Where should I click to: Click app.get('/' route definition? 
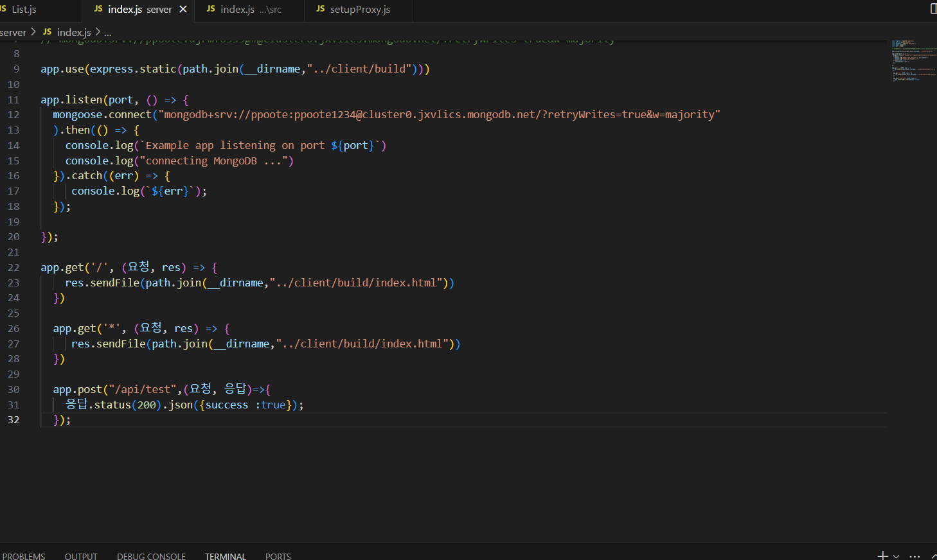(x=129, y=267)
